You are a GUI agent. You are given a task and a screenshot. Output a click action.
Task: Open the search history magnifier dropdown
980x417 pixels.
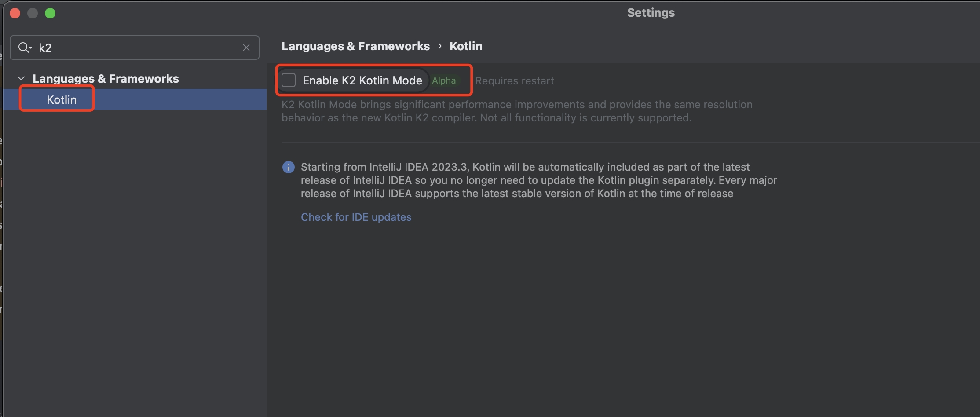click(25, 48)
